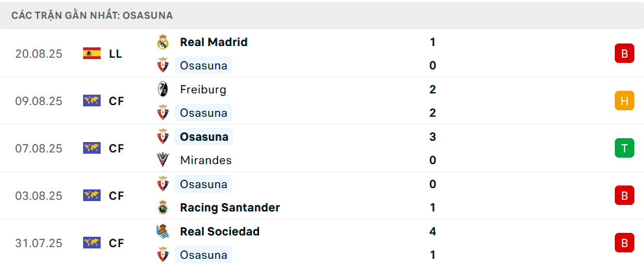Image resolution: width=644 pixels, height=264 pixels.
Task: Open the Freiburg team link
Action: (x=203, y=90)
